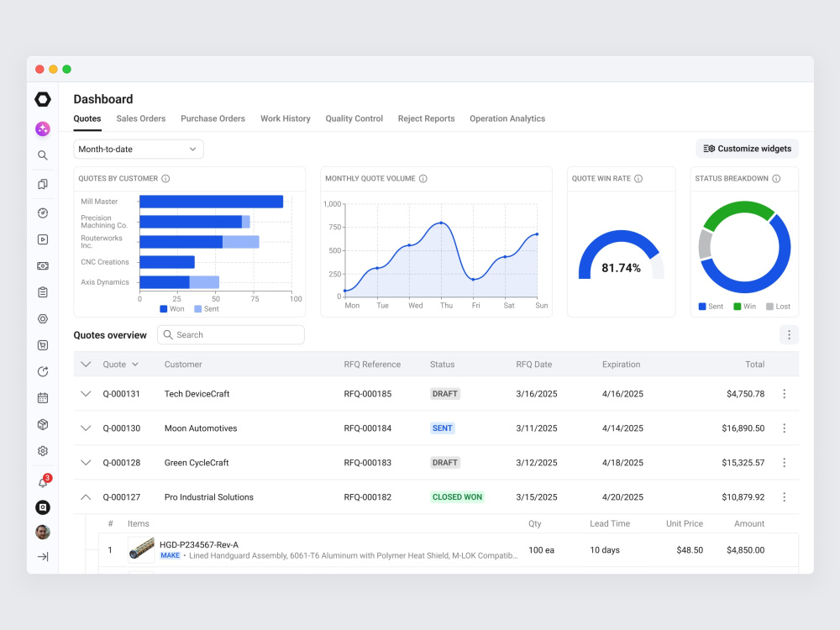This screenshot has width=840, height=630.
Task: Click the green Win legend in Status Breakdown
Action: (744, 307)
